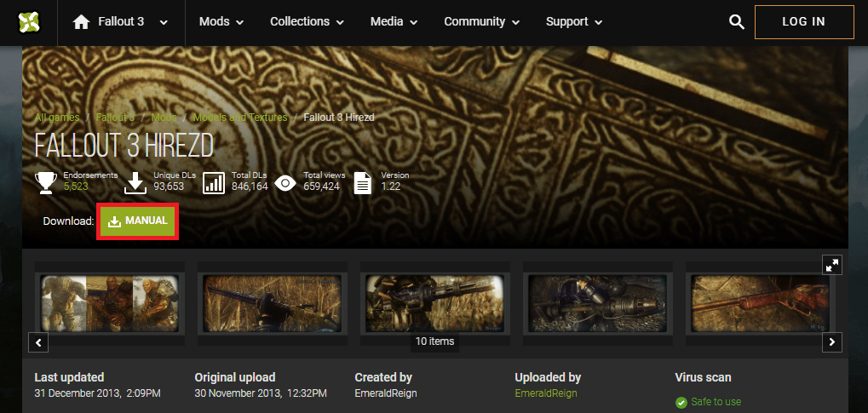Image resolution: width=868 pixels, height=413 pixels.
Task: Follow the Fallout 3 breadcrumb link
Action: [x=115, y=118]
